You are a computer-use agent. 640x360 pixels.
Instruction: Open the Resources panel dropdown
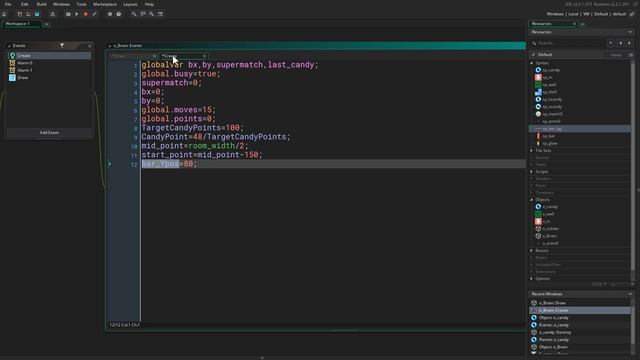pyautogui.click(x=630, y=32)
